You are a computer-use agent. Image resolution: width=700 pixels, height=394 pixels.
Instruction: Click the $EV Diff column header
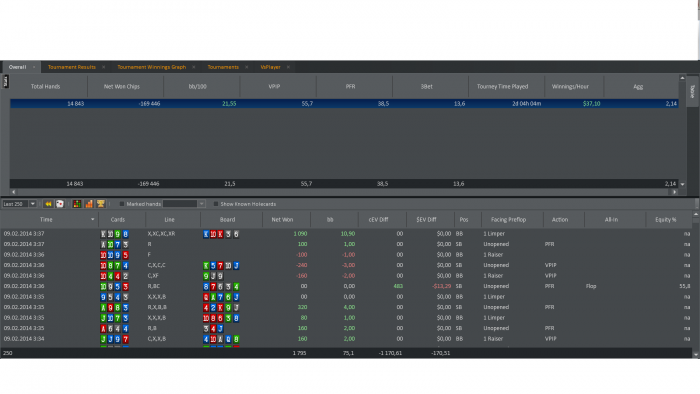tap(426, 220)
